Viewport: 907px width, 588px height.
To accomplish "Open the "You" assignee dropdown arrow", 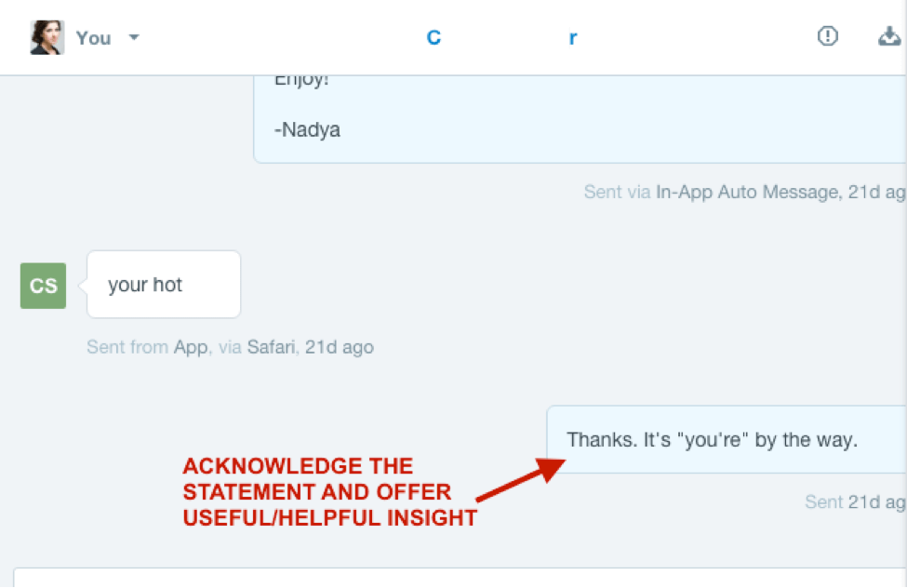I will pyautogui.click(x=134, y=38).
